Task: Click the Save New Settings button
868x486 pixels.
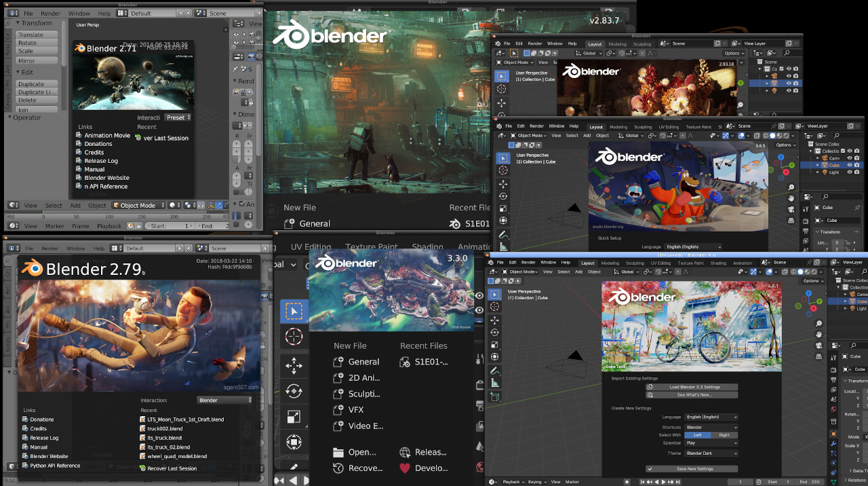Action: pos(692,468)
